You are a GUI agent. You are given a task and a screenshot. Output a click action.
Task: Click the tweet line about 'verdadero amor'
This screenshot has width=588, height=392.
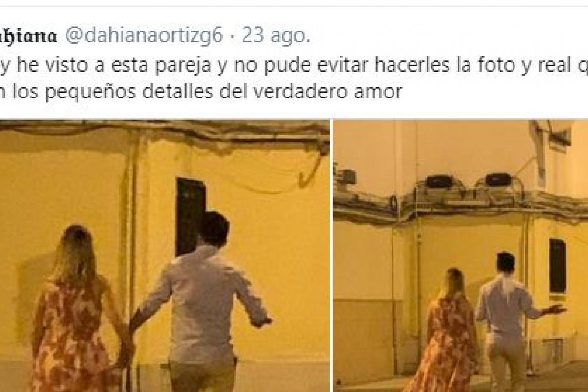point(201,91)
